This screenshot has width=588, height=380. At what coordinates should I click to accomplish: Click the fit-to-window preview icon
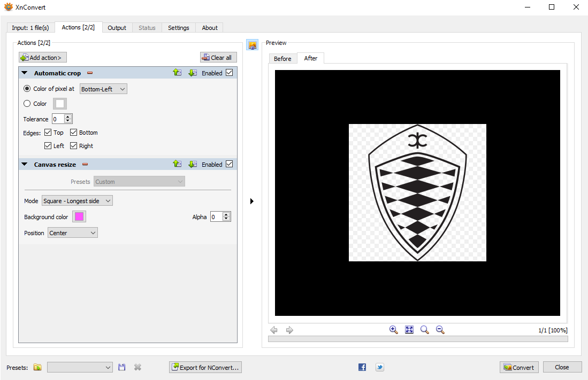point(409,330)
